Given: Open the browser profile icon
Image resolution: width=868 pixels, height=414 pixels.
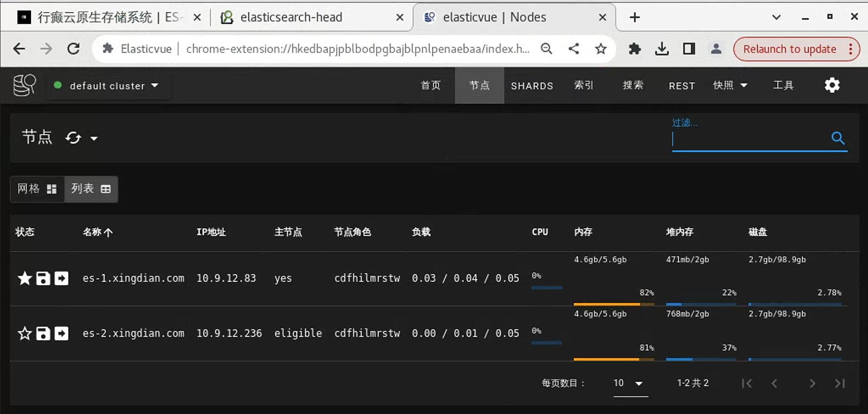Looking at the screenshot, I should (716, 48).
